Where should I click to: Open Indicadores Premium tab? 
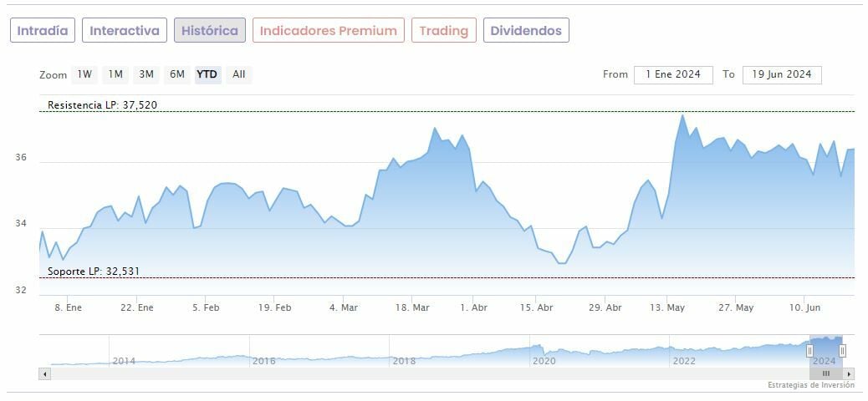click(x=329, y=31)
